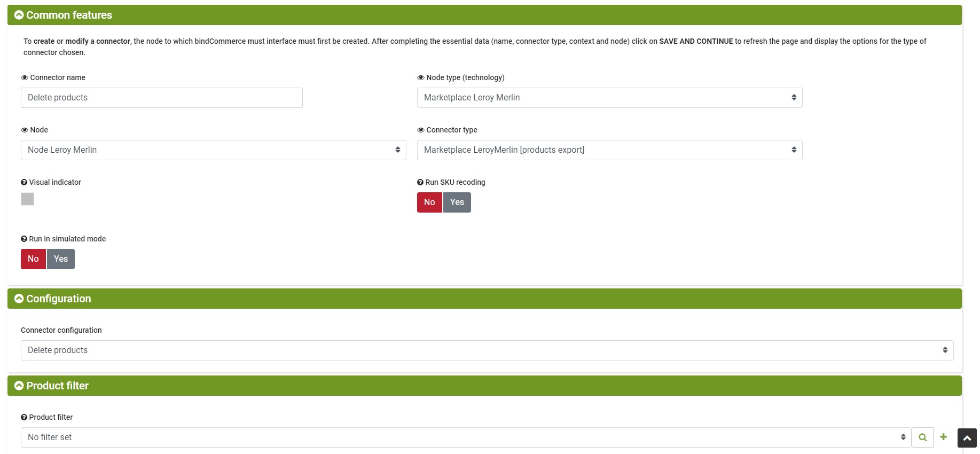This screenshot has height=454, width=980.
Task: Click the green plus add filter icon
Action: click(x=944, y=437)
